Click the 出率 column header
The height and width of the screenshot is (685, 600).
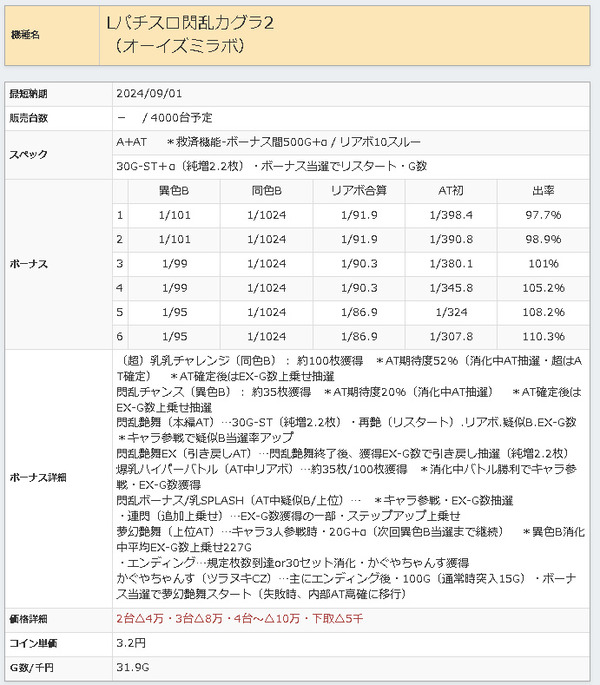(543, 191)
